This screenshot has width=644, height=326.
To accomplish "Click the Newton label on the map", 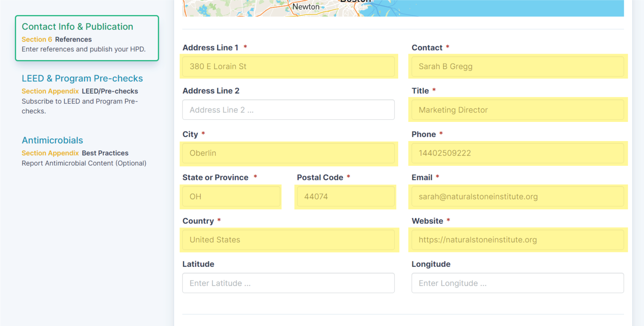I will (x=305, y=7).
